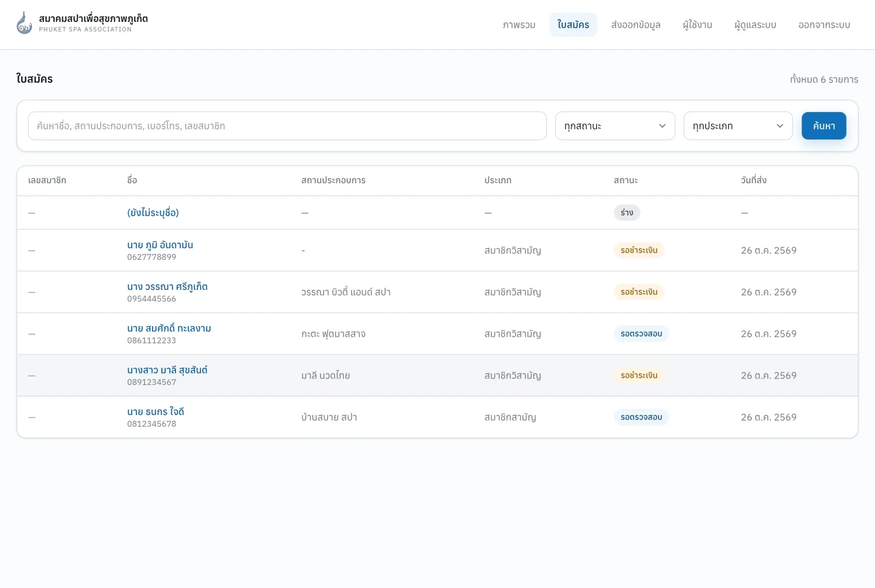The image size is (875, 588).
Task: Open applicant นาย ธนกร ใจดี
Action: (x=156, y=412)
